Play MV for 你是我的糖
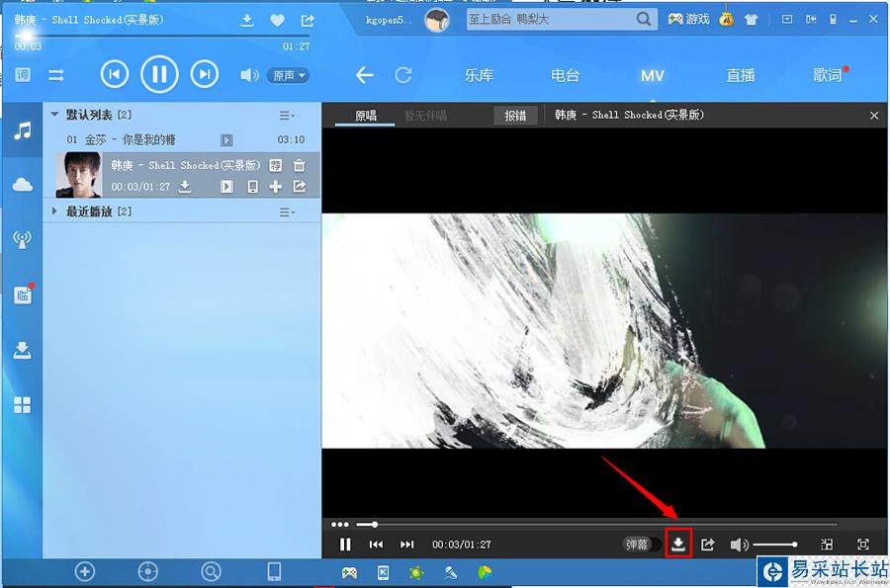The height and width of the screenshot is (588, 890). pos(226,140)
